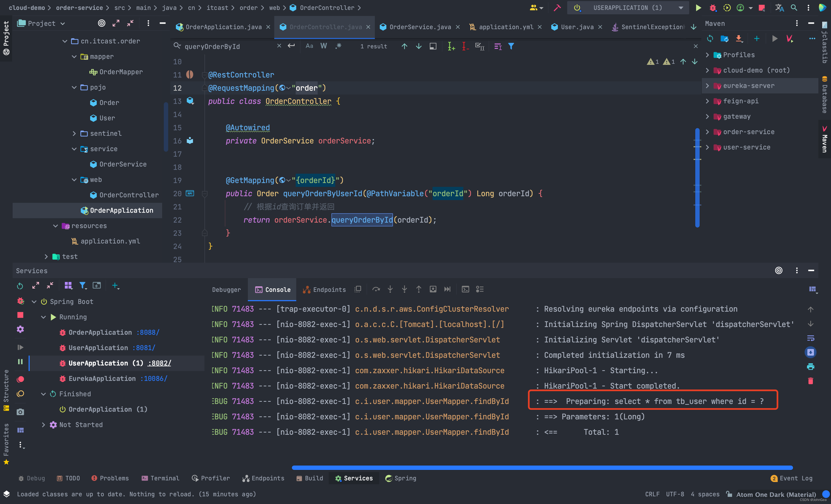This screenshot has height=504, width=831.
Task: Toggle Filter in Services toolbar
Action: [x=83, y=286]
